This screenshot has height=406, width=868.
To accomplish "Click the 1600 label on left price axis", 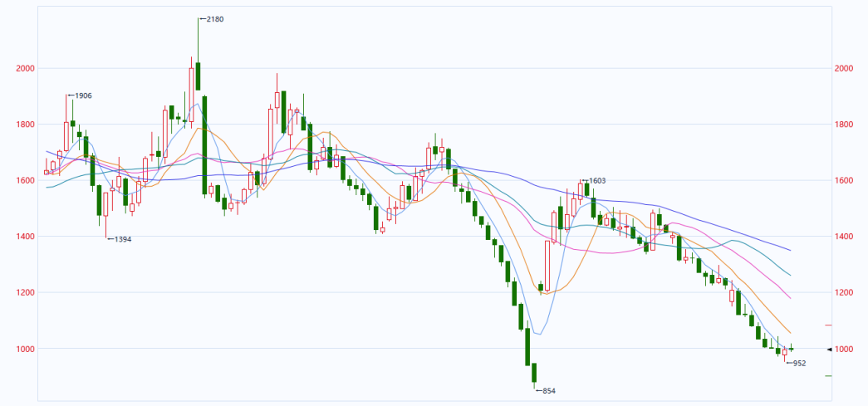I will tap(26, 180).
